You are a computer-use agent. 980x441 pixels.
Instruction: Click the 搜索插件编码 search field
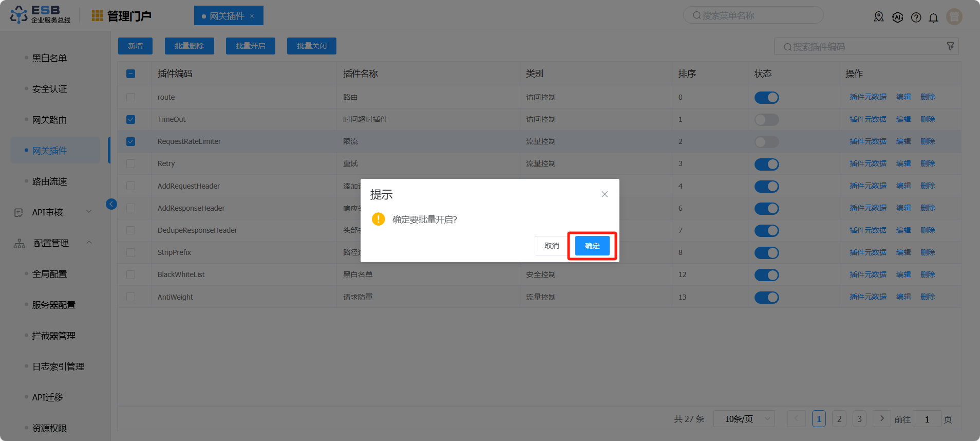[863, 47]
